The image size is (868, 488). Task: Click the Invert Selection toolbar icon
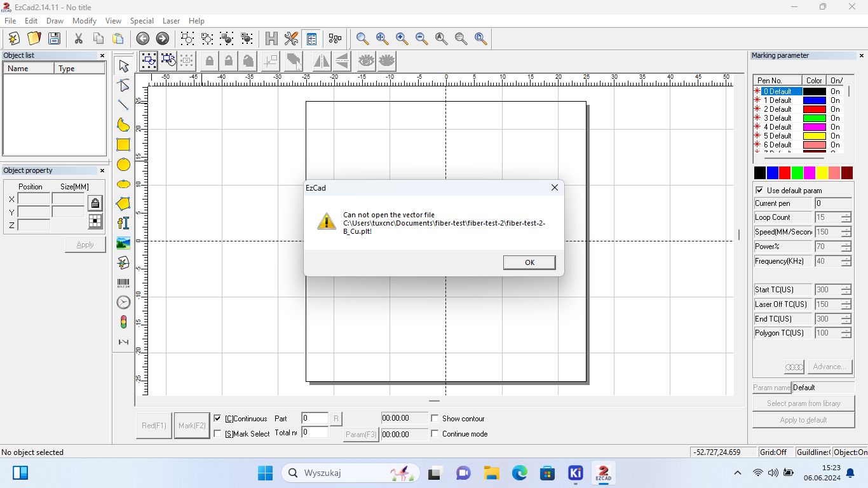(168, 60)
